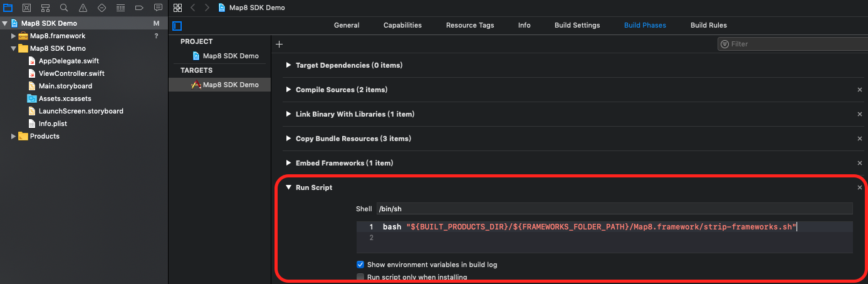Expand Compile Sources section
Image resolution: width=868 pixels, height=284 pixels.
pyautogui.click(x=289, y=90)
